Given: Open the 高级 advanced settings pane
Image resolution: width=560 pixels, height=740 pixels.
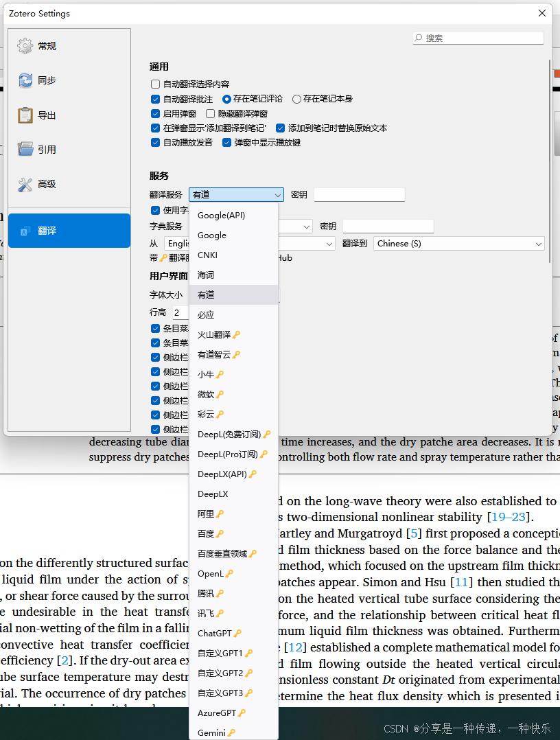Looking at the screenshot, I should point(69,184).
